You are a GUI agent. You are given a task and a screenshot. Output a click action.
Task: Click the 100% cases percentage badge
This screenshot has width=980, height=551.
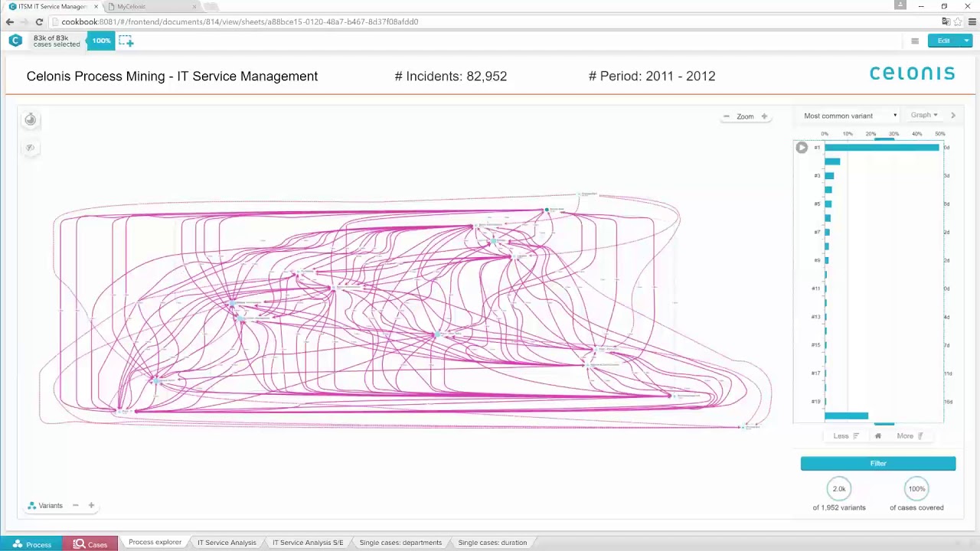101,41
